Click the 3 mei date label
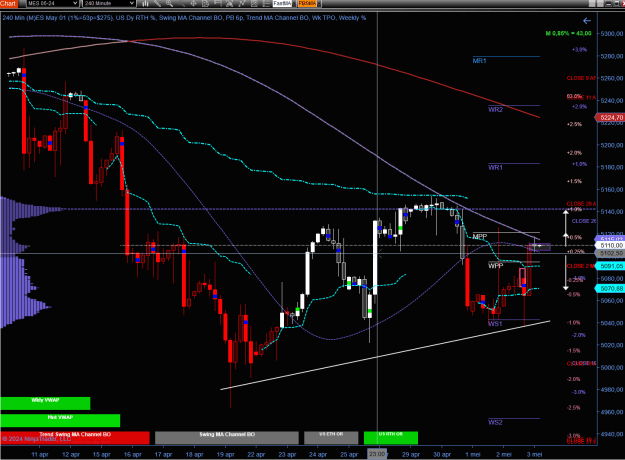Screen dimensions: 625x460 [535, 454]
